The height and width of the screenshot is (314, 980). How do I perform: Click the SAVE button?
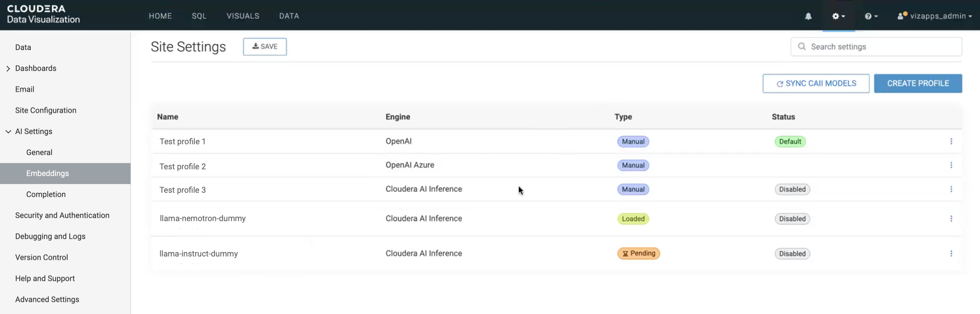tap(265, 46)
